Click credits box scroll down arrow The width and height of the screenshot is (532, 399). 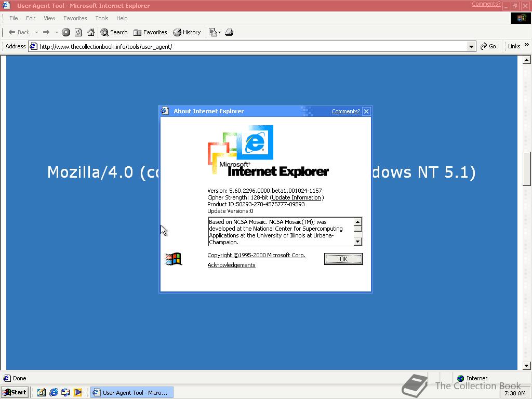tap(357, 241)
